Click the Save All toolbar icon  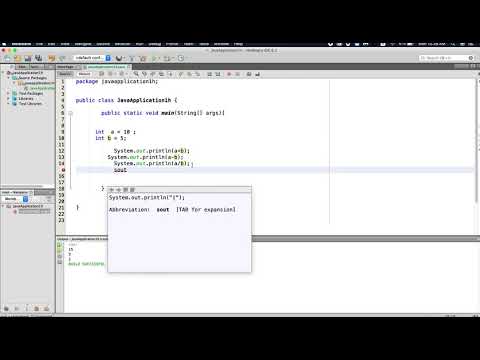38,58
